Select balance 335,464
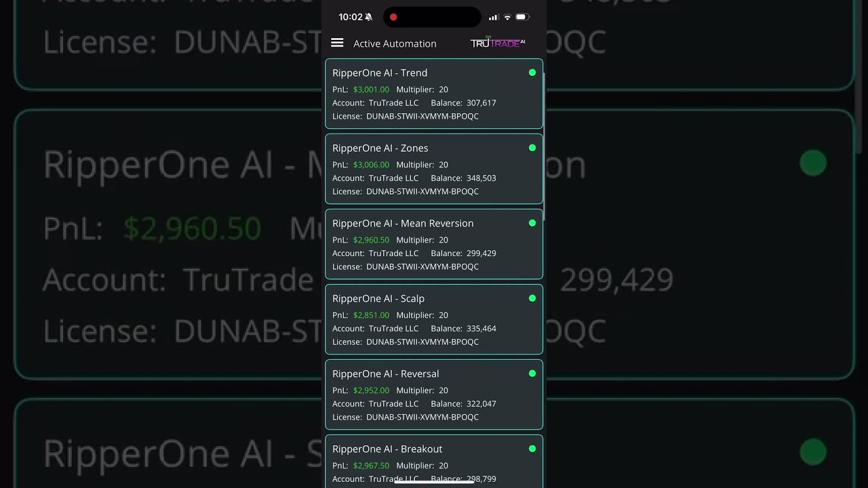 tap(481, 329)
